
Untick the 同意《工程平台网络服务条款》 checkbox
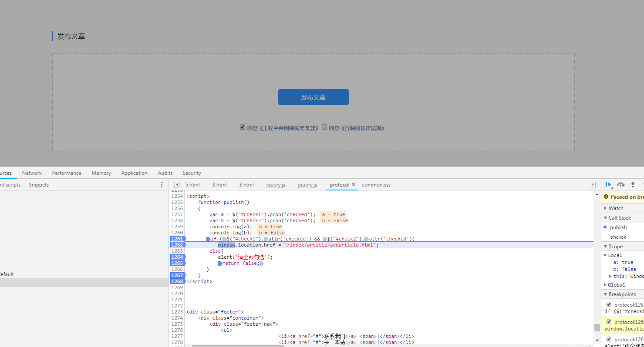click(243, 127)
